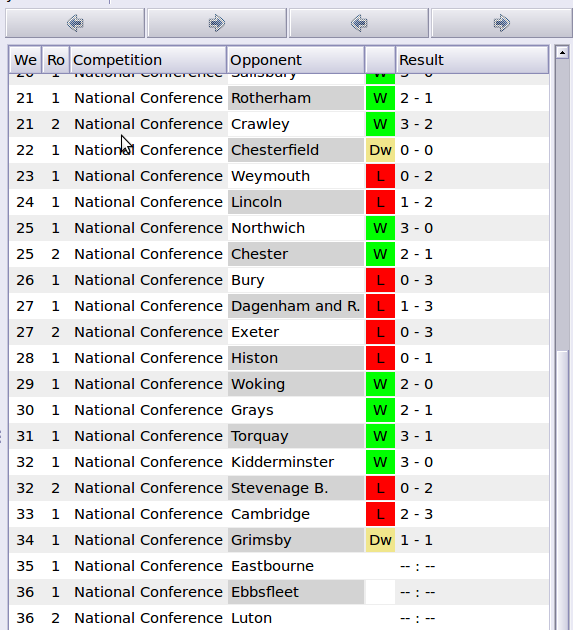Click green W badge for Rotherham
The height and width of the screenshot is (630, 573).
[x=380, y=98]
